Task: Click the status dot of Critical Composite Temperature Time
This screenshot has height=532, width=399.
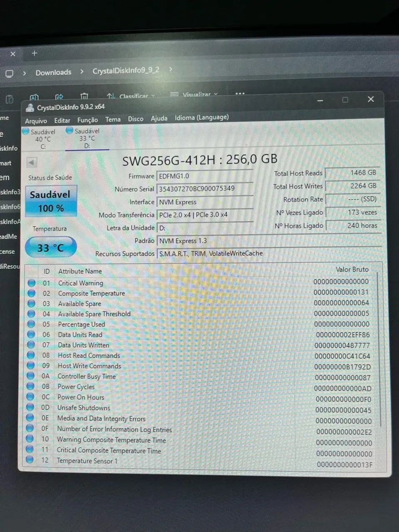Action: [30, 449]
